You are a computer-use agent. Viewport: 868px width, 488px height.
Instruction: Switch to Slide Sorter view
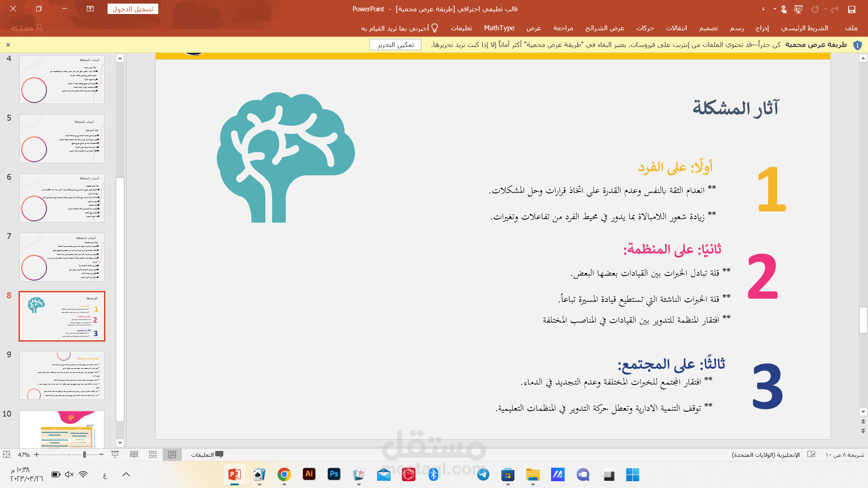pos(153,455)
